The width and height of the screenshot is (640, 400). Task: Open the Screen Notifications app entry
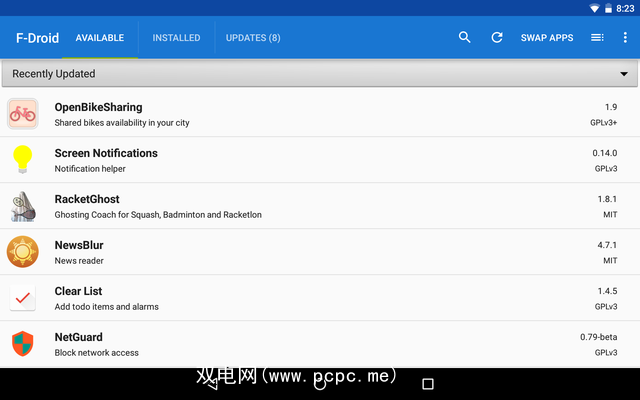[320, 160]
